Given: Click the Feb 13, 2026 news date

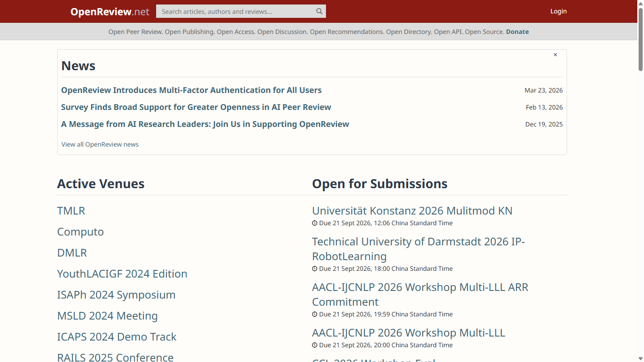Looking at the screenshot, I should [x=544, y=107].
